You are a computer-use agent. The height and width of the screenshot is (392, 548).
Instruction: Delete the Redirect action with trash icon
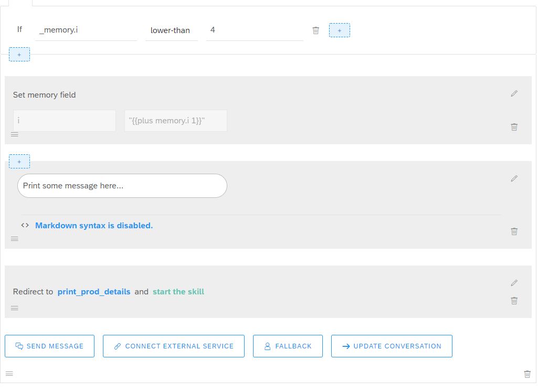514,301
